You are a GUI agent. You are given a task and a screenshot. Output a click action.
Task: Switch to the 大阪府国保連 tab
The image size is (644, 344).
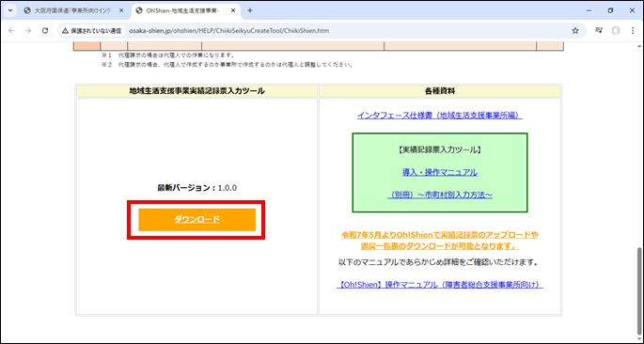click(74, 11)
